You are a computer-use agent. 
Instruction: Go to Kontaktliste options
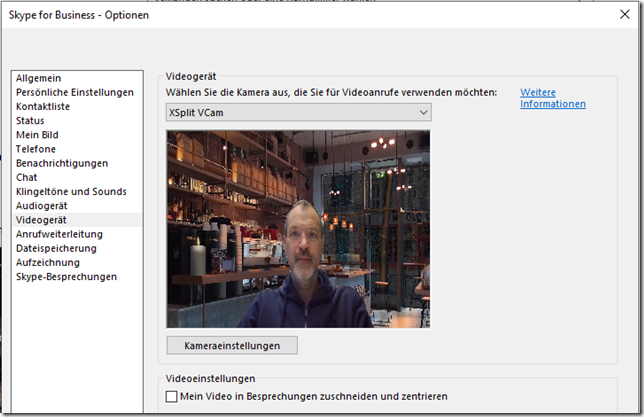click(x=43, y=106)
